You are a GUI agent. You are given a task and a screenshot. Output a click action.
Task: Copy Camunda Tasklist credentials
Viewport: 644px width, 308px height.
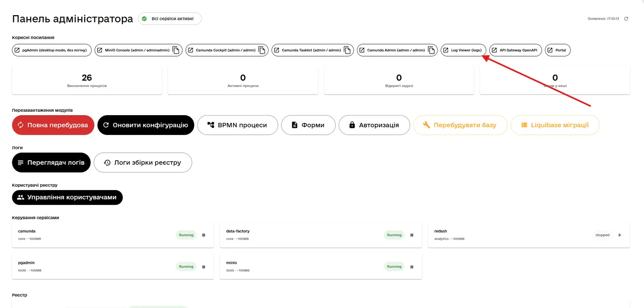tap(348, 50)
